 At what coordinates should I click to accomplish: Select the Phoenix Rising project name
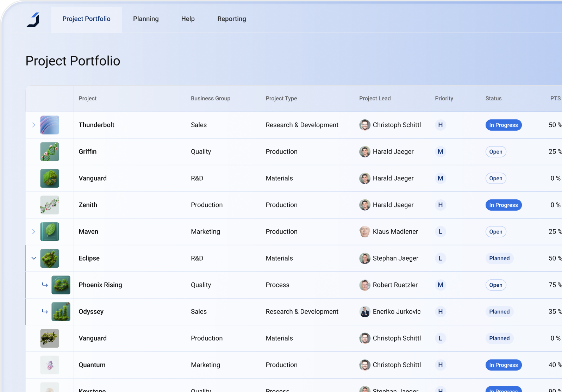[100, 285]
